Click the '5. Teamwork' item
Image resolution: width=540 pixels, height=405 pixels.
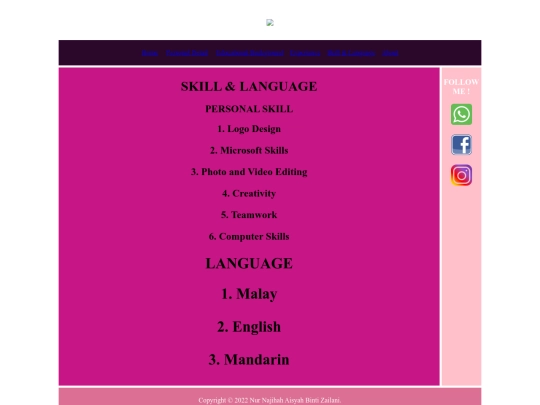tap(249, 215)
